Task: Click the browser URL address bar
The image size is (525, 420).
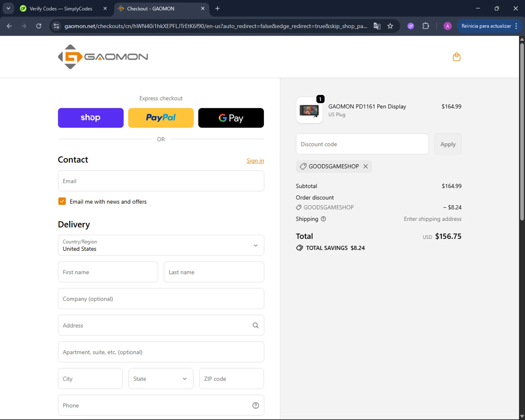Action: 216,26
